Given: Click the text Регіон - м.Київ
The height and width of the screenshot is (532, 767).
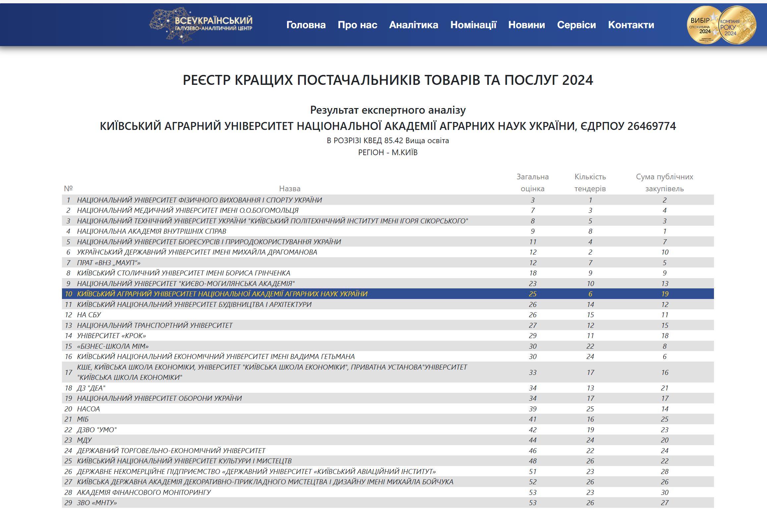Looking at the screenshot, I should pos(388,153).
